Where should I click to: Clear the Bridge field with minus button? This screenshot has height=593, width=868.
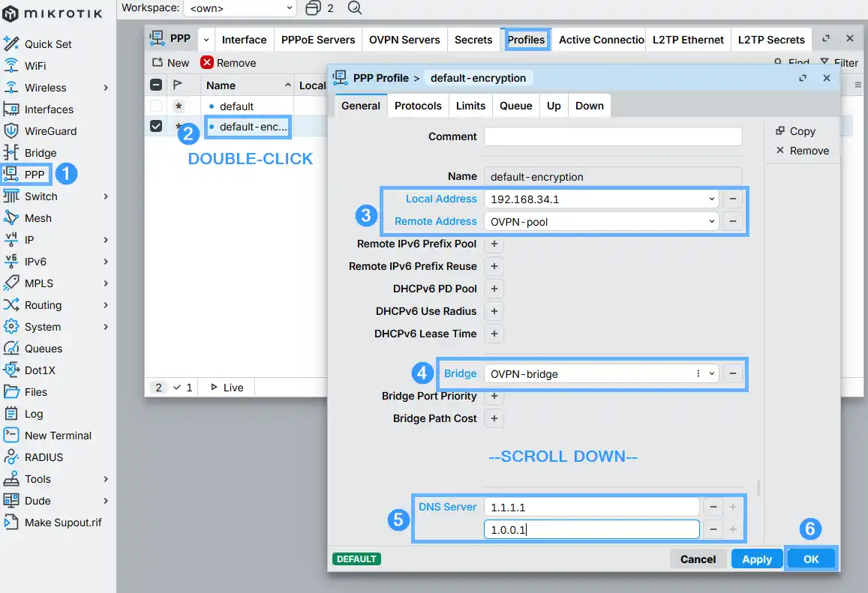[732, 374]
